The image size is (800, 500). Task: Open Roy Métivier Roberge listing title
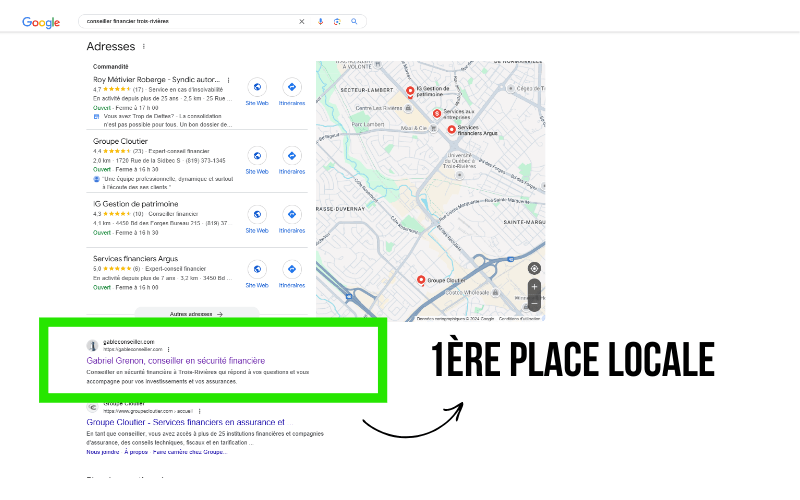pos(157,80)
